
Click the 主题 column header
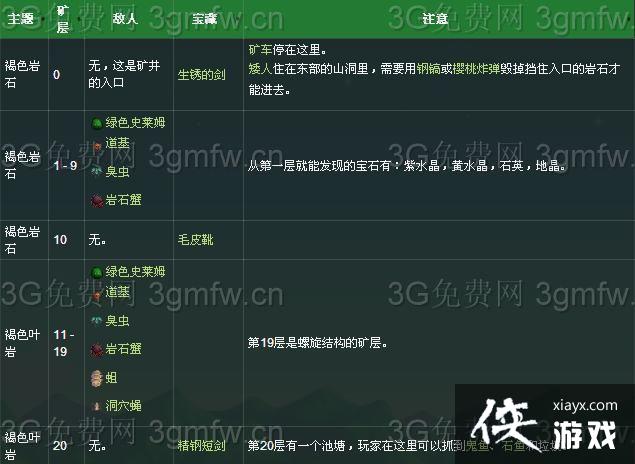[x=20, y=19]
